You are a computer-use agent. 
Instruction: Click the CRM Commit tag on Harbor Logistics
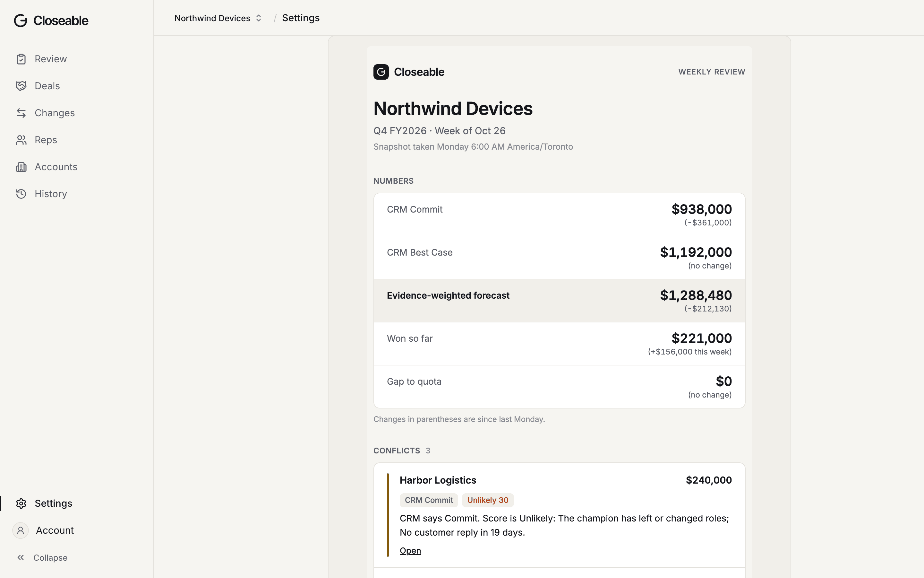(429, 500)
